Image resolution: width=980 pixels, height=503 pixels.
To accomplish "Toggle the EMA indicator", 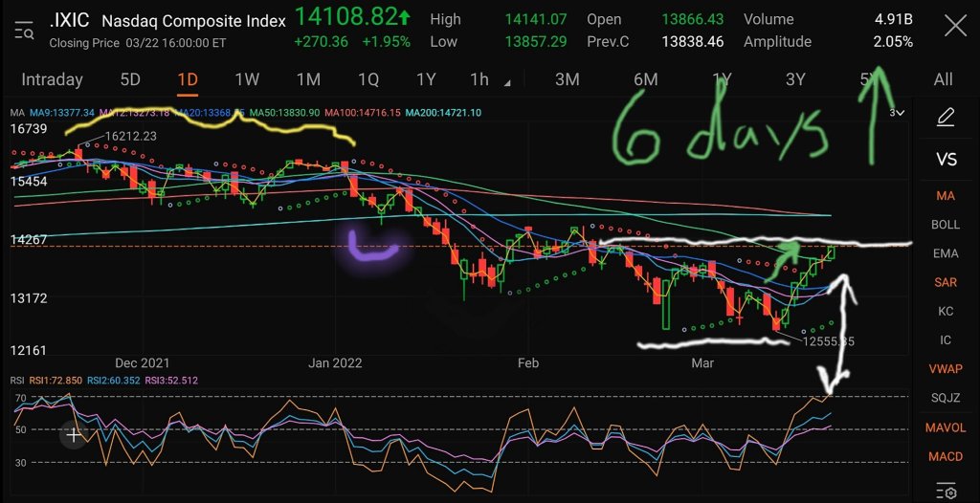I will [x=946, y=253].
